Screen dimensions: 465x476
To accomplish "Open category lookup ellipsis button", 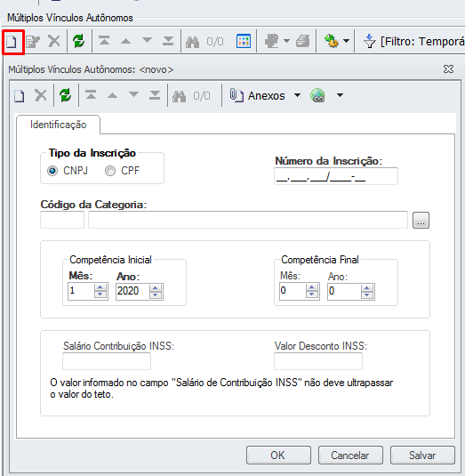I will (421, 220).
